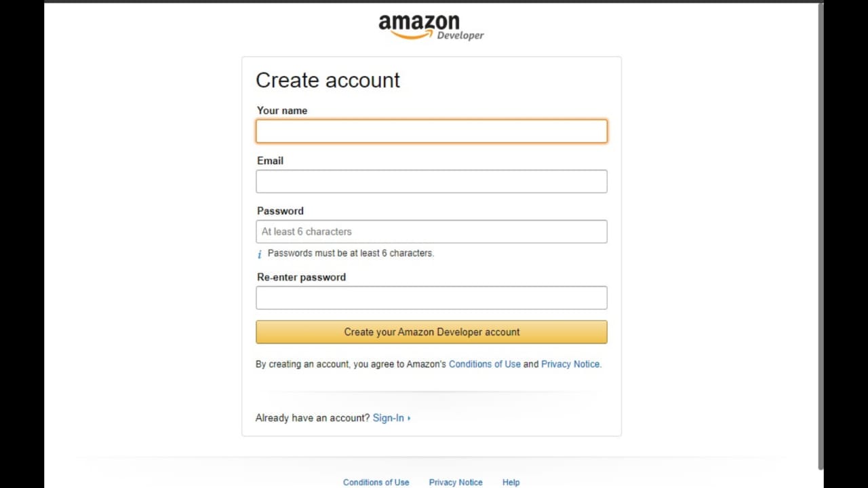Click the info icon beside the password rule
Image resolution: width=868 pixels, height=488 pixels.
pyautogui.click(x=259, y=253)
